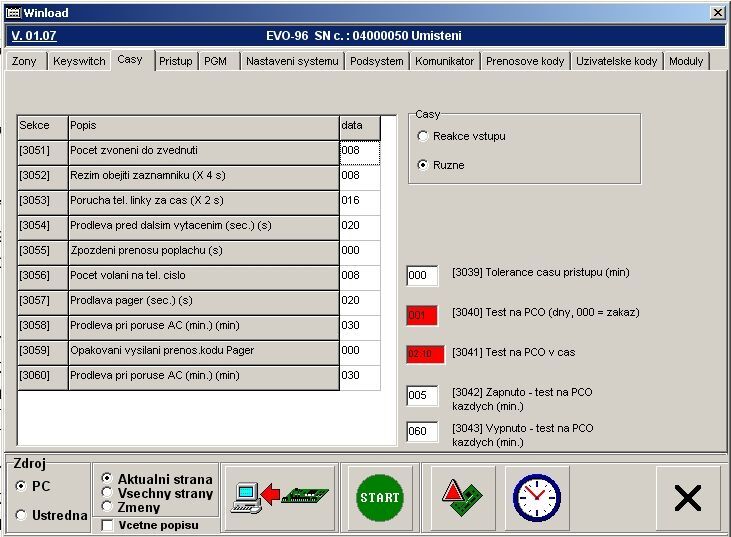Select Vsechny strany option
The image size is (731, 537).
click(107, 493)
